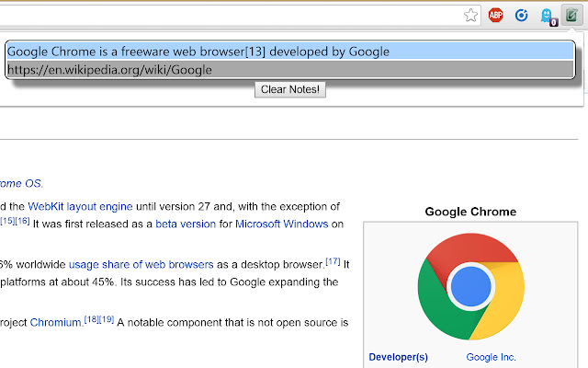
Task: Open the green notes extension icon
Action: pos(571,16)
